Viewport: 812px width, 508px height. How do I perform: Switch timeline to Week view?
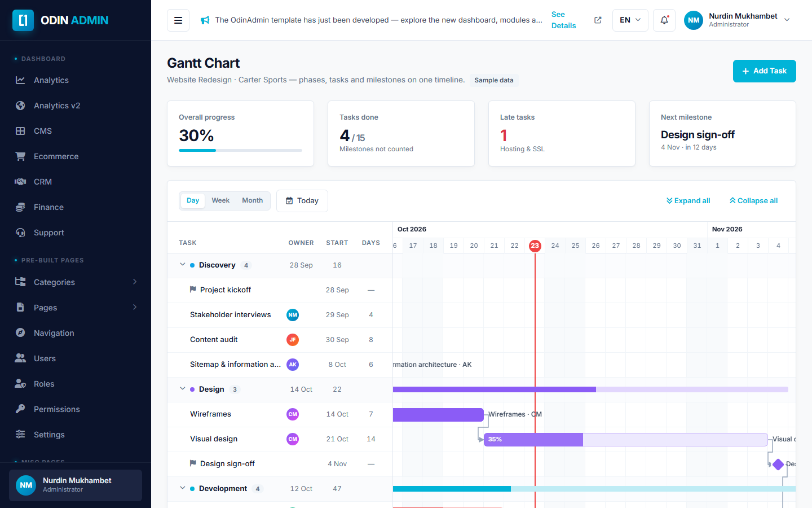click(220, 200)
